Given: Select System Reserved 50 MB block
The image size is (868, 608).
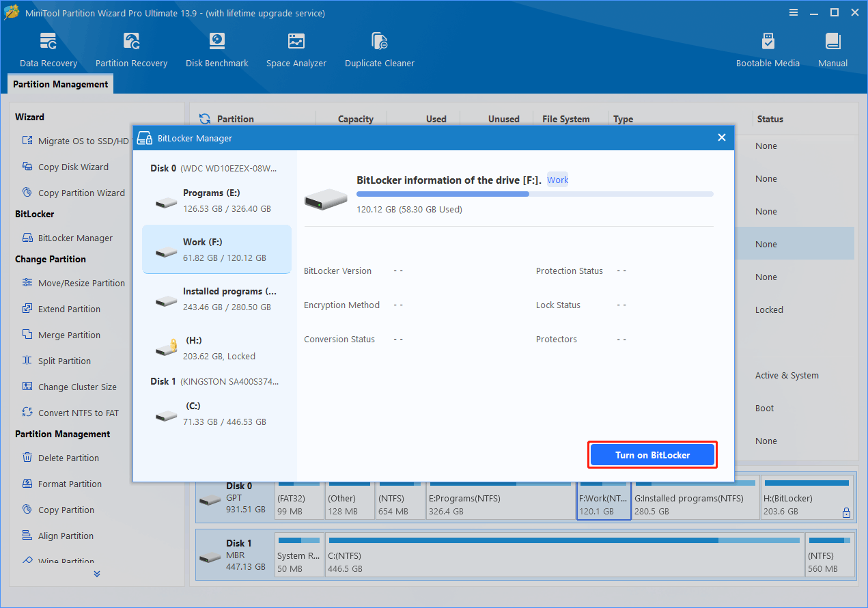Looking at the screenshot, I should click(299, 555).
